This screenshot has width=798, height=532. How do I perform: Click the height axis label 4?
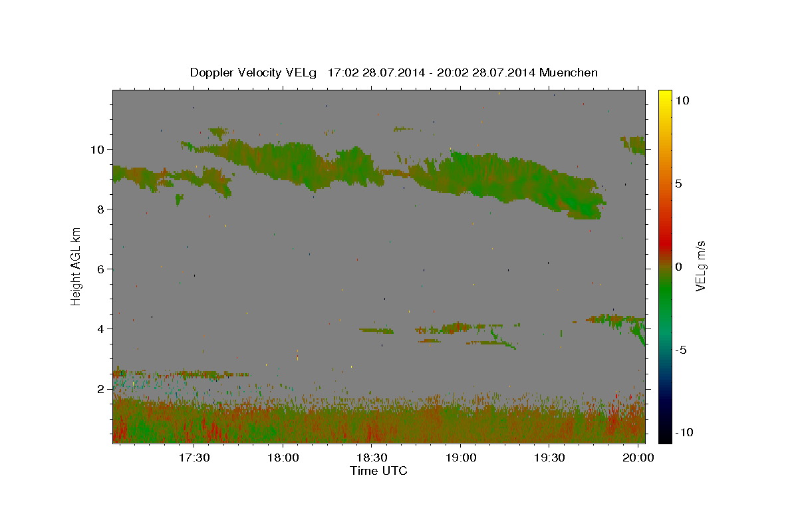click(101, 329)
